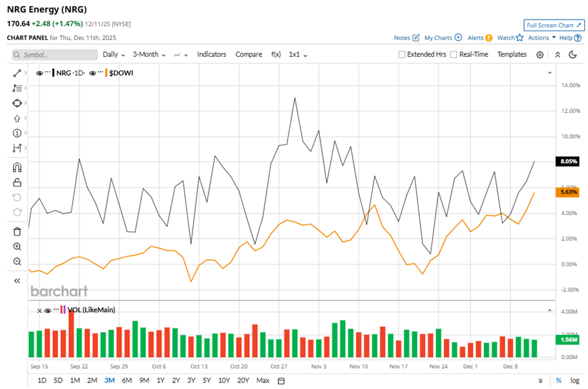Screen dimensions: 588x389
Task: Click the Help link
Action: tap(566, 38)
